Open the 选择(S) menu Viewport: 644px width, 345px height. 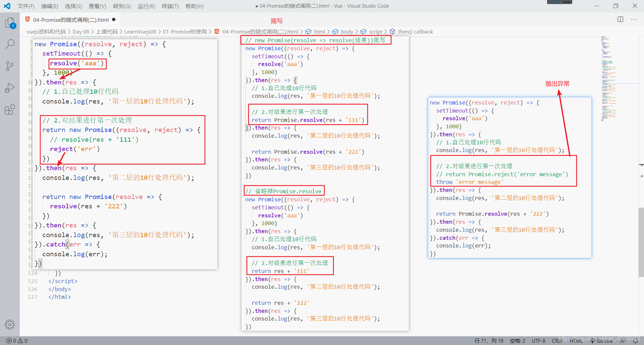point(73,6)
